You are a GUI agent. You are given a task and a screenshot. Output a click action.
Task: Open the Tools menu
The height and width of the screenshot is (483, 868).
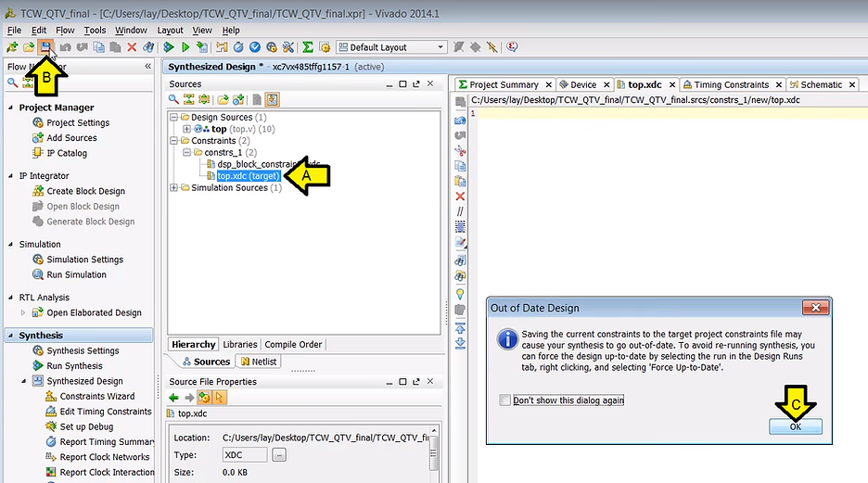95,31
